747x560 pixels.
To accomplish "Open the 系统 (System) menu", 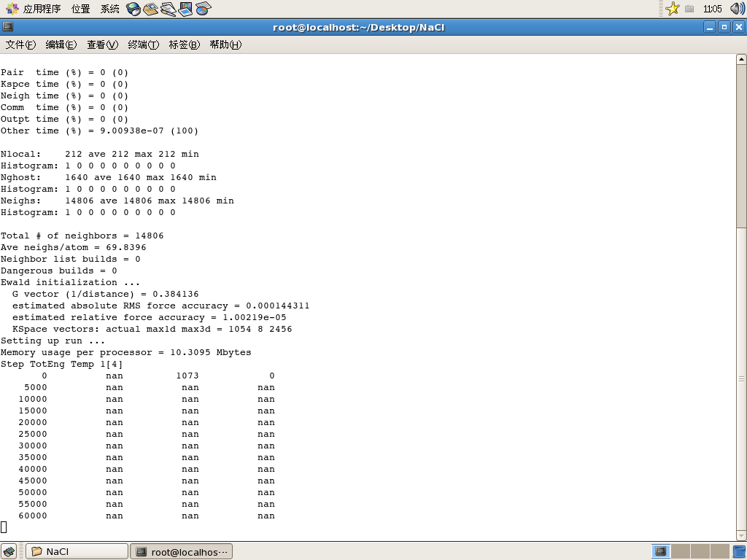I will pyautogui.click(x=110, y=9).
